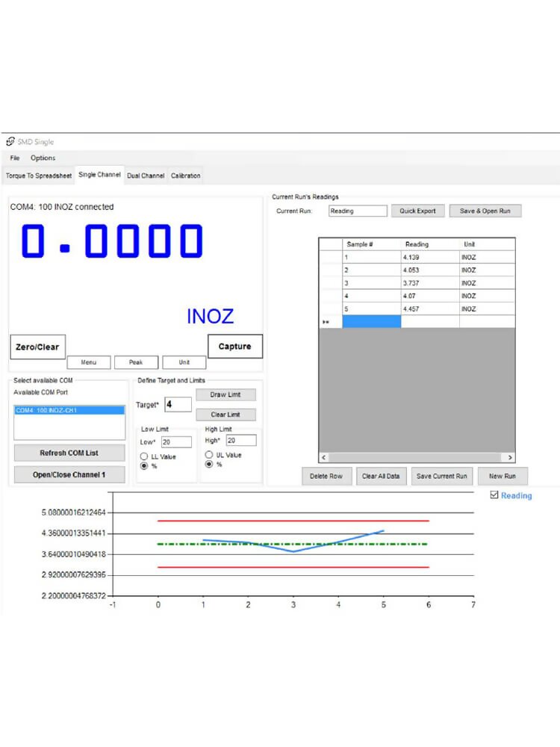Open the Torque To Spreadsheet tab

pyautogui.click(x=39, y=176)
